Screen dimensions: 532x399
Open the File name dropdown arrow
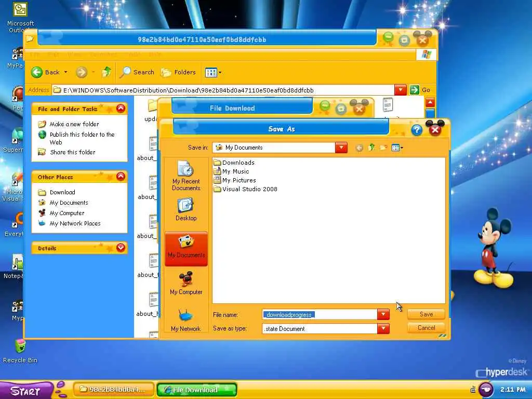[383, 314]
